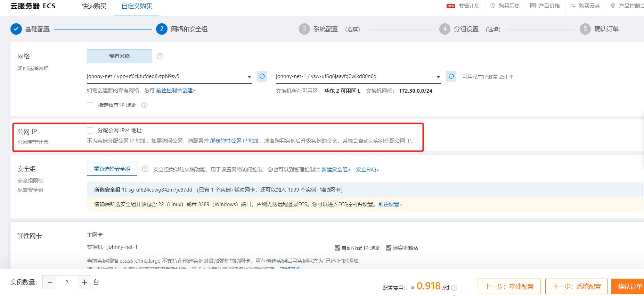Click 下一步：系统配置 button
Screen dimensions: 644x296
click(577, 287)
